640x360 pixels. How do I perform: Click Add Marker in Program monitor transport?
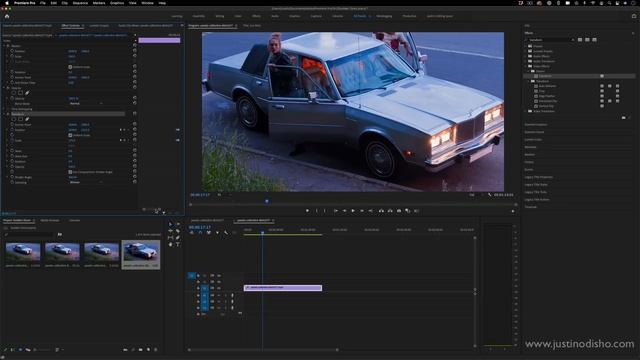pyautogui.click(x=307, y=211)
